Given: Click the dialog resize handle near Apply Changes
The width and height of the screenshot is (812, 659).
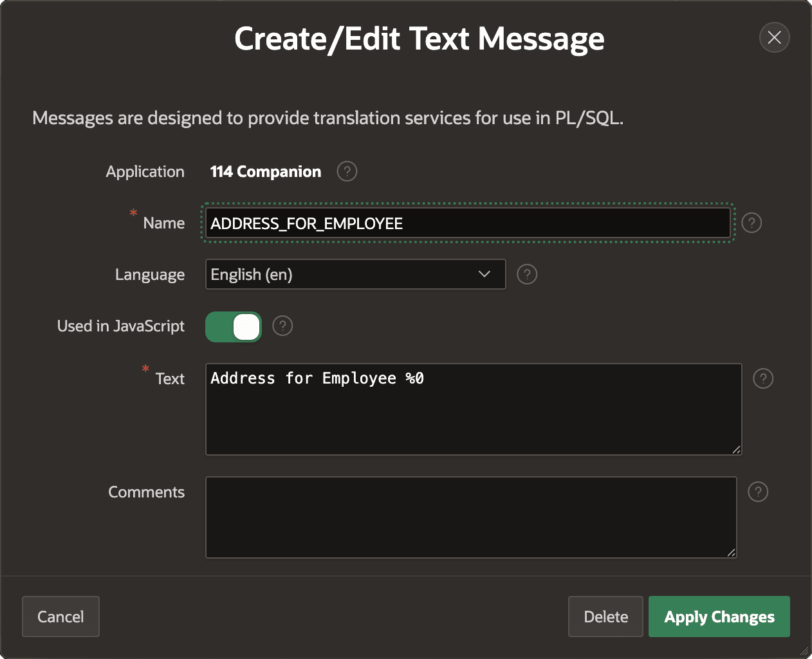Looking at the screenshot, I should click(x=804, y=651).
